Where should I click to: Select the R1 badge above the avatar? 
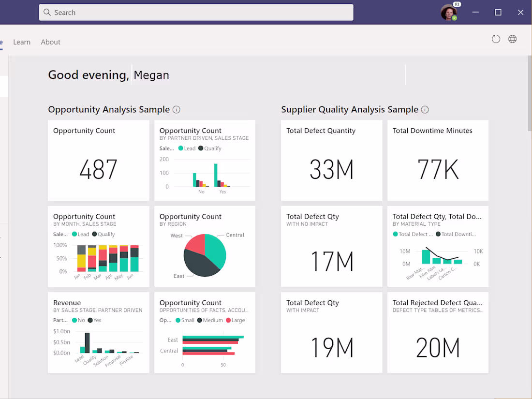(x=456, y=4)
